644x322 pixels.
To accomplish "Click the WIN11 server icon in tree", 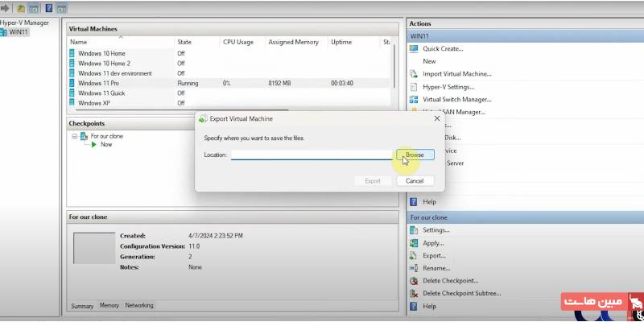I will coord(4,32).
